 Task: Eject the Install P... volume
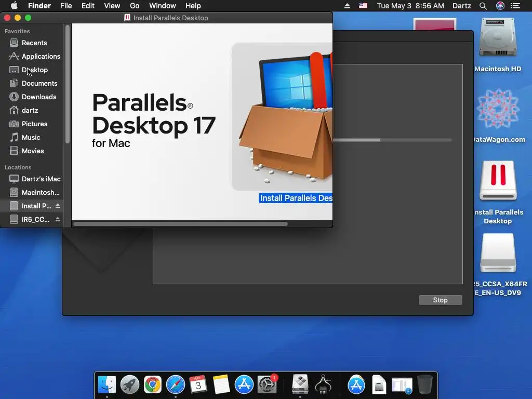coord(58,206)
